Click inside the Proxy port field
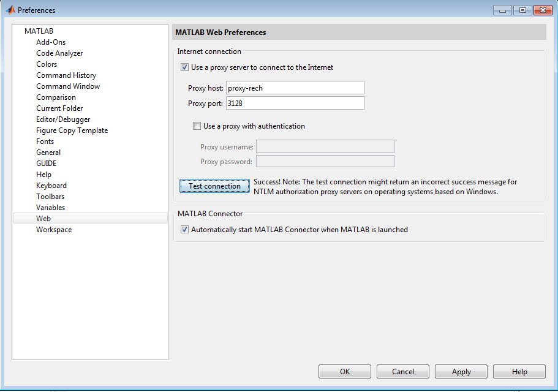558x392 pixels. pyautogui.click(x=295, y=103)
